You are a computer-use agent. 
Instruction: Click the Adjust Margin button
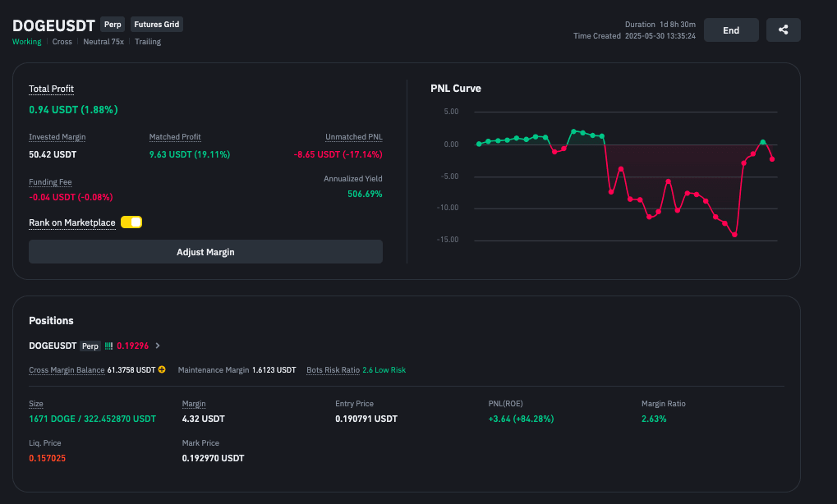(x=205, y=252)
